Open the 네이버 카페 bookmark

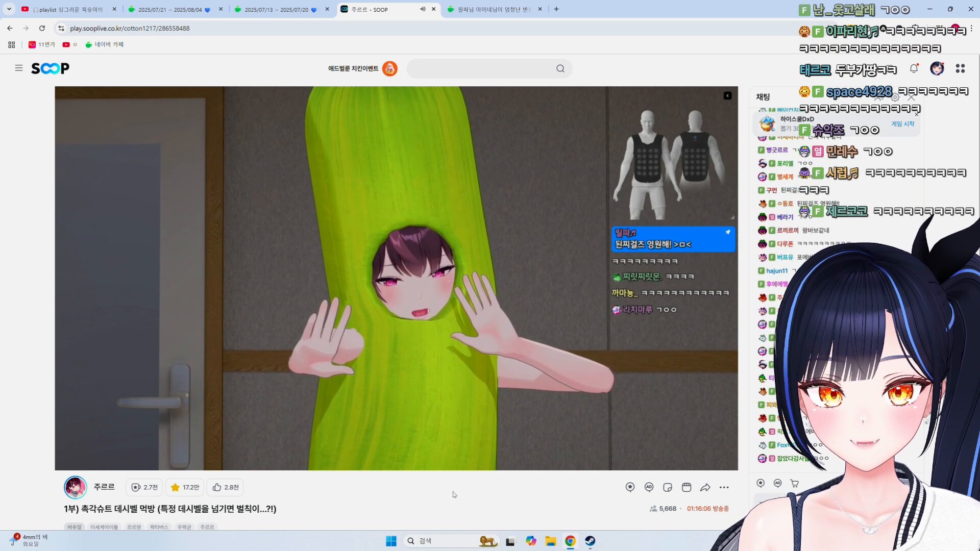105,44
